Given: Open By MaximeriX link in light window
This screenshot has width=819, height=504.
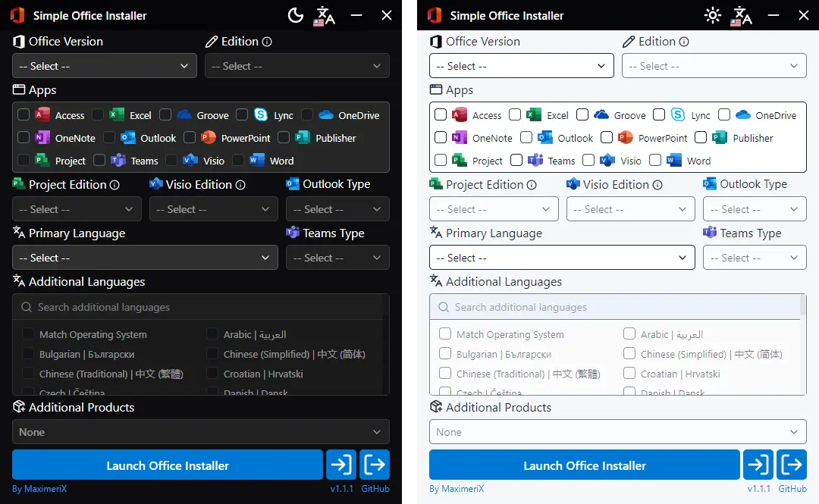Looking at the screenshot, I should pos(457,489).
